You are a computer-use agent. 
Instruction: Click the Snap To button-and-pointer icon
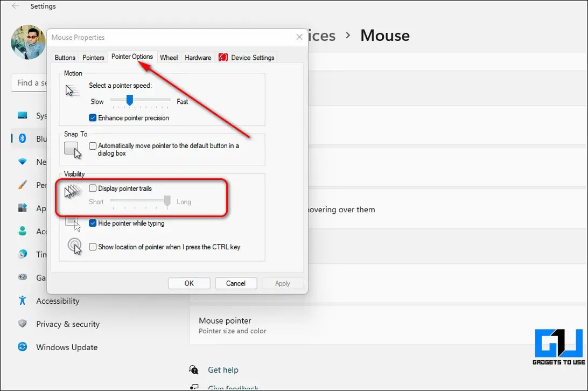coord(73,150)
